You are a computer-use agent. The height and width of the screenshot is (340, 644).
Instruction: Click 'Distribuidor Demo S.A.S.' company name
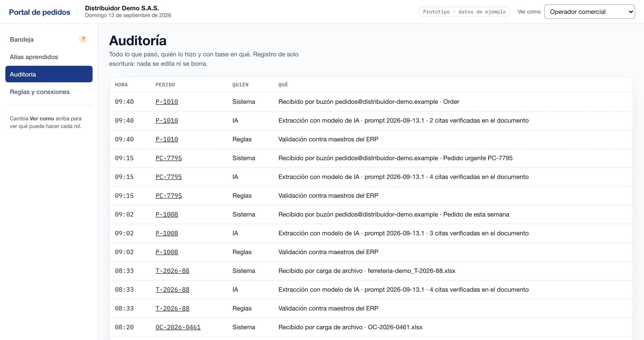tap(122, 8)
